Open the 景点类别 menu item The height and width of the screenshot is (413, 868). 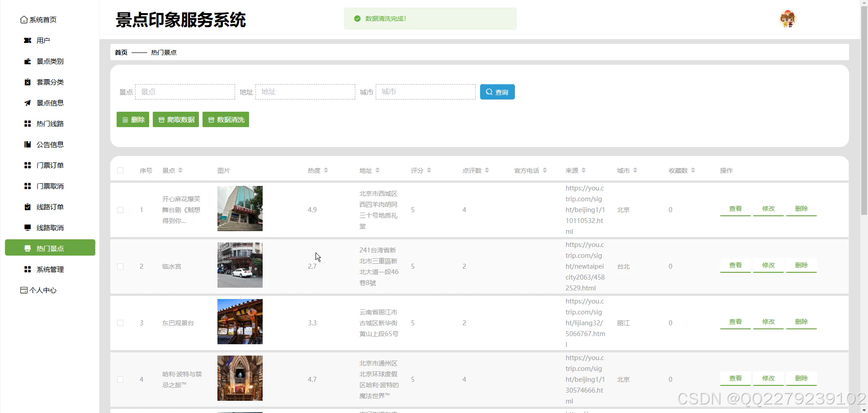(50, 61)
